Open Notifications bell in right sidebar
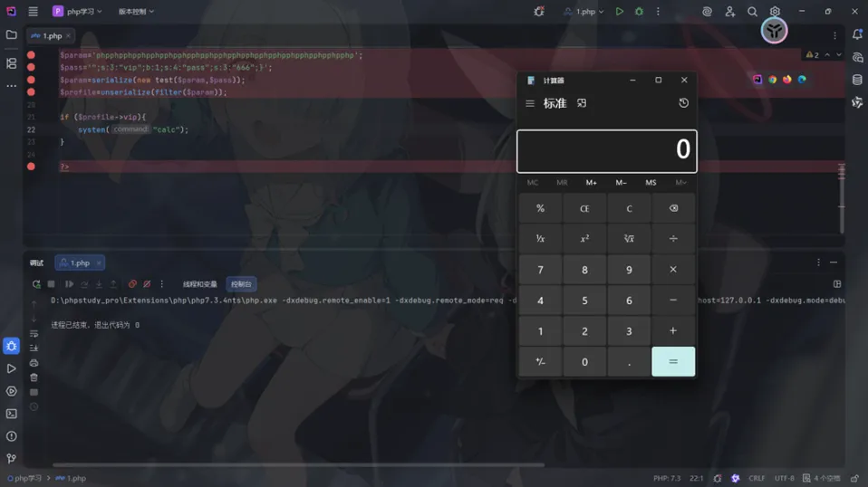 tap(857, 34)
